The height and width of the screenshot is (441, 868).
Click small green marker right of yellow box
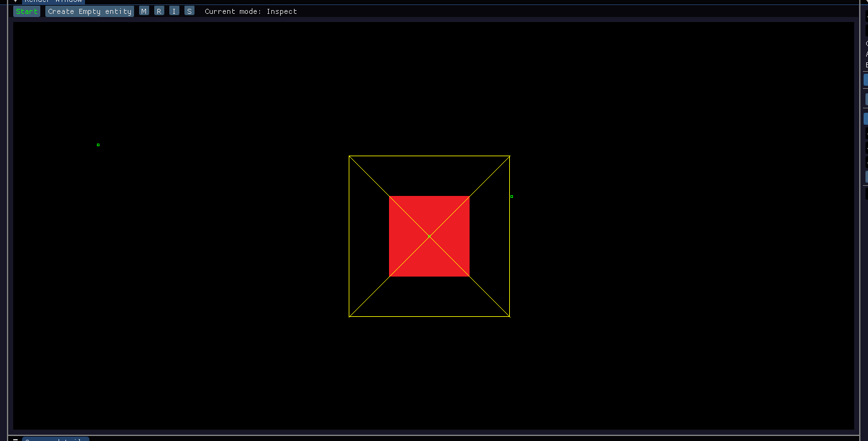512,197
